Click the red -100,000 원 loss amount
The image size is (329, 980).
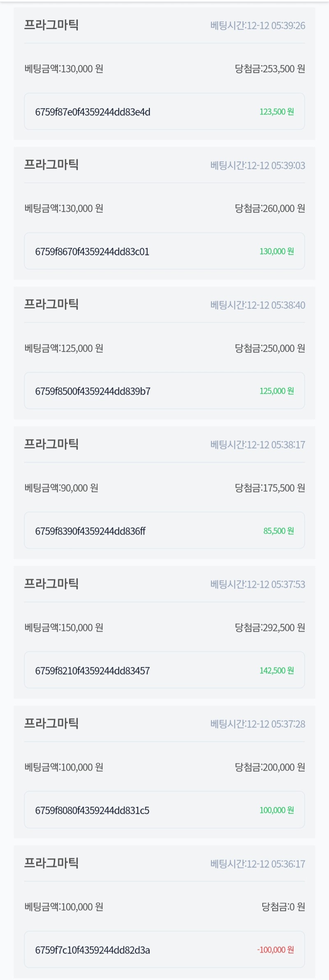275,950
